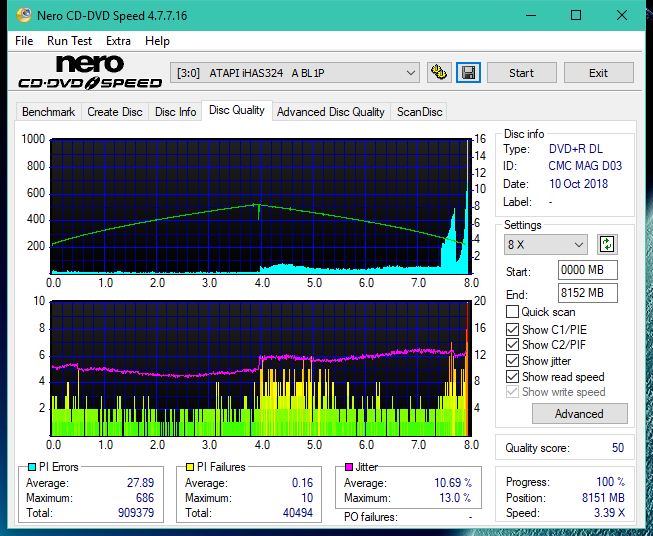Toggle the Show read speed checkbox
The height and width of the screenshot is (536, 653).
click(x=512, y=376)
